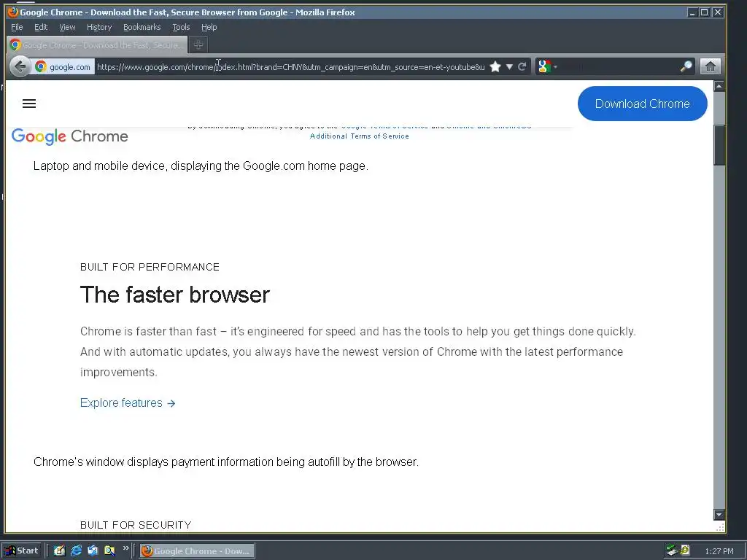Click the vertical scrollbar thumb
This screenshot has height=560, width=747.
(719, 145)
